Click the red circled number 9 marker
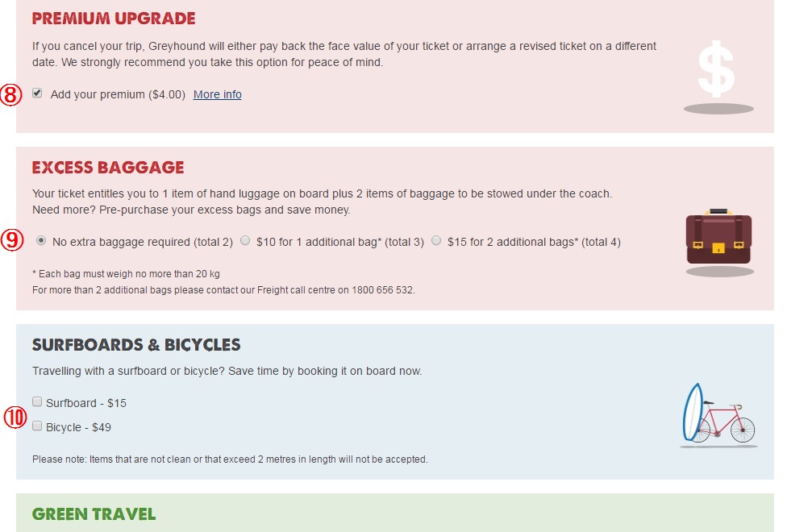This screenshot has height=532, width=787. [x=10, y=241]
